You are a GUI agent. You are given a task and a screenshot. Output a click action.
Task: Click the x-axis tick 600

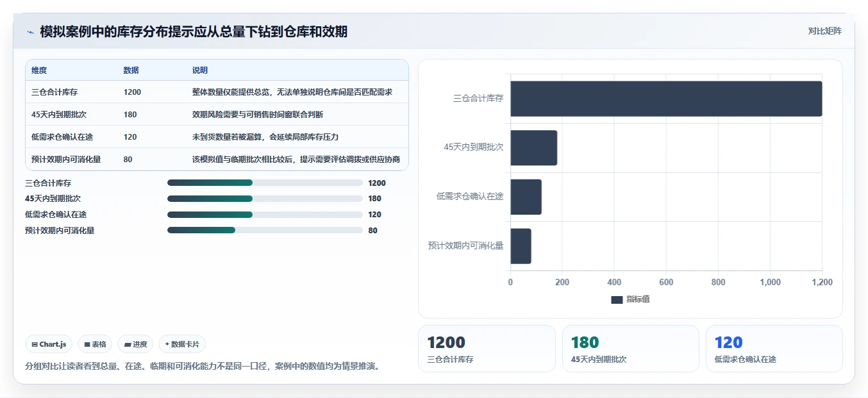click(x=666, y=283)
